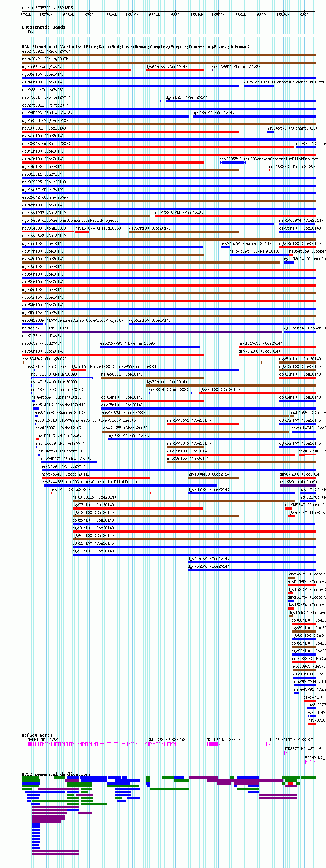Select variant nsv1008129 (Coe2014)

[x=94, y=497]
